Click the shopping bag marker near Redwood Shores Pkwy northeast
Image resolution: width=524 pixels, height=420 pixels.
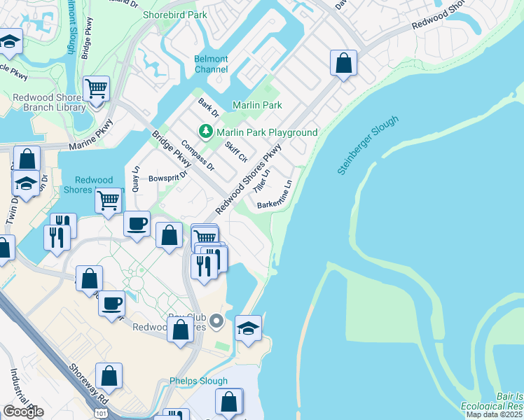click(343, 64)
